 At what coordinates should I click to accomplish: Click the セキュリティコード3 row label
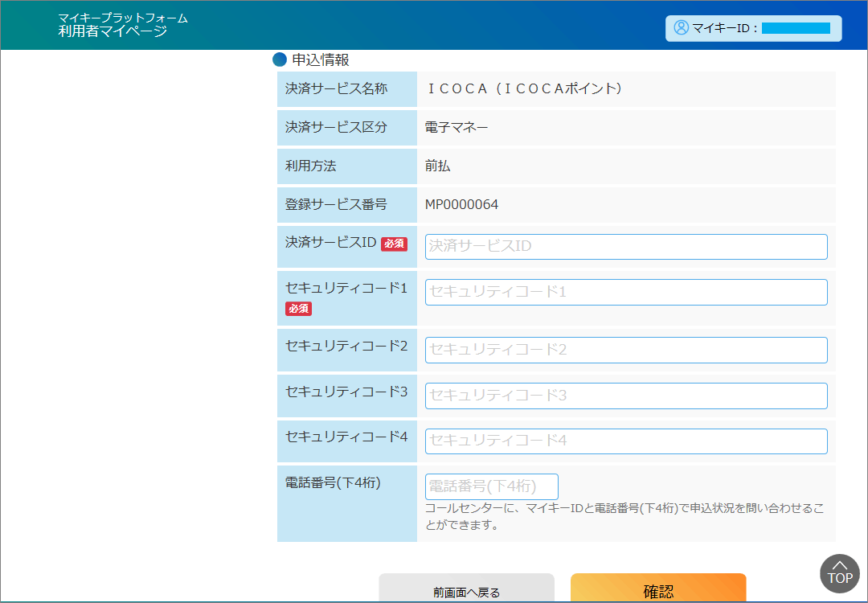point(346,392)
